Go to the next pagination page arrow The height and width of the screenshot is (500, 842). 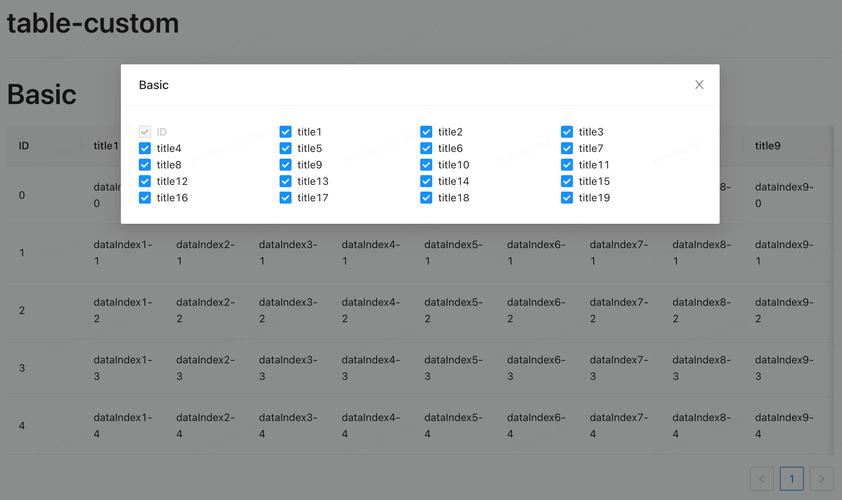[821, 479]
